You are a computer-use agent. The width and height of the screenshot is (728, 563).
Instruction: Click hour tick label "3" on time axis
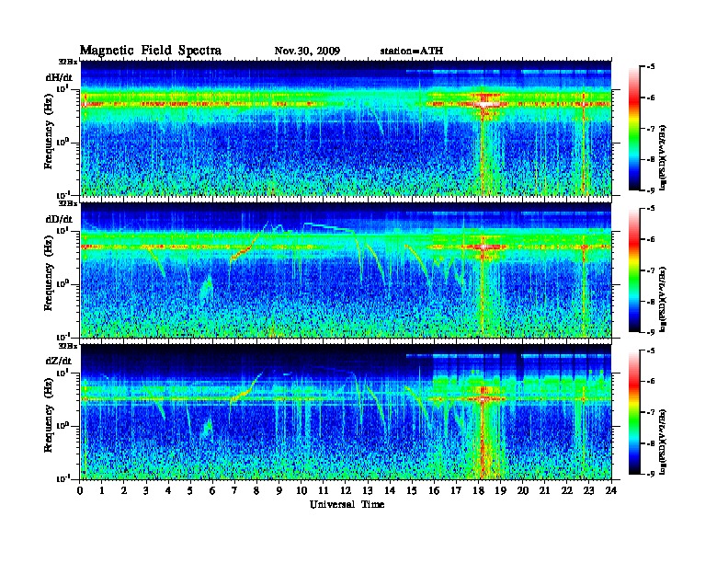(147, 491)
